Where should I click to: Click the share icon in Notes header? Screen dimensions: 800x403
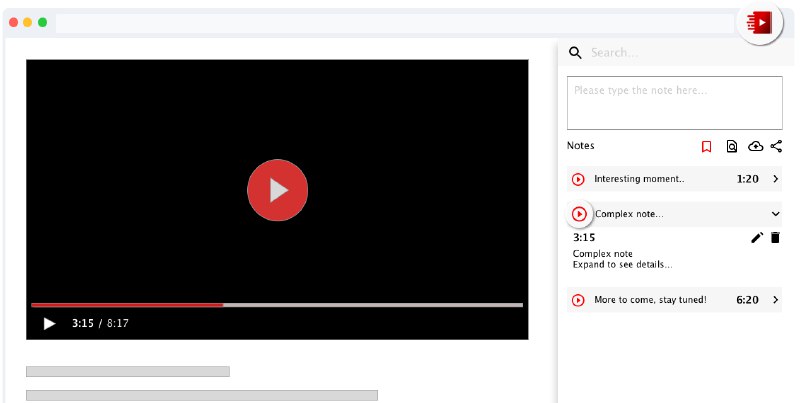[x=776, y=146]
